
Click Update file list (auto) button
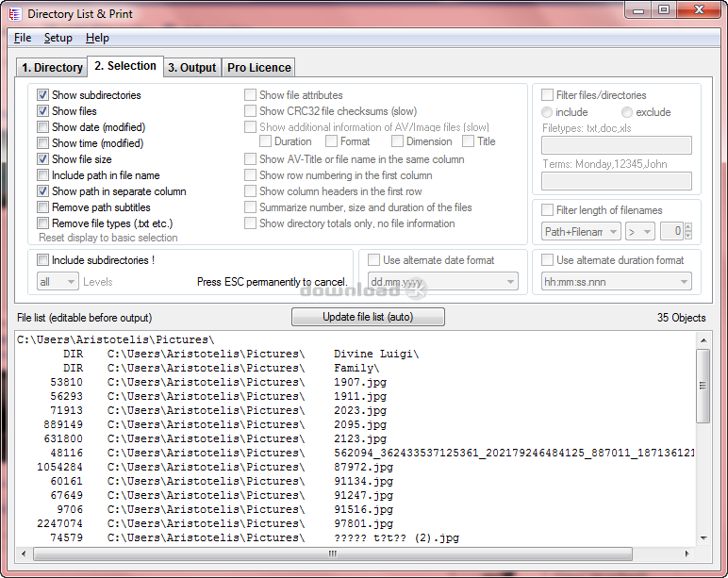[x=368, y=317]
